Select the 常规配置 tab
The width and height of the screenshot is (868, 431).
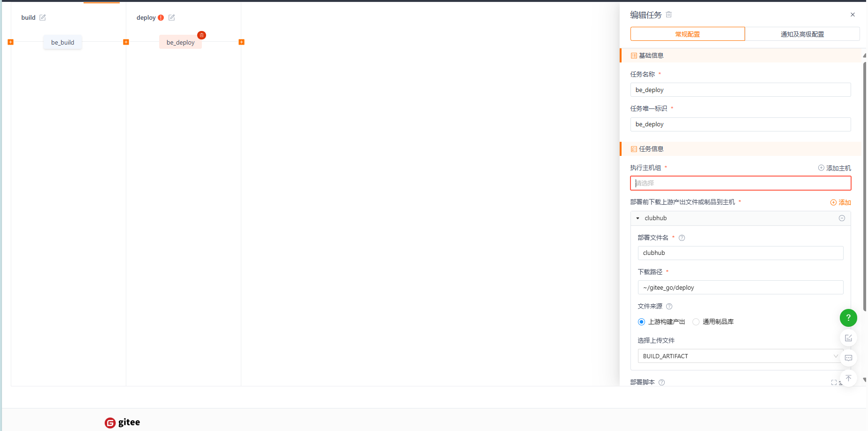[687, 34]
